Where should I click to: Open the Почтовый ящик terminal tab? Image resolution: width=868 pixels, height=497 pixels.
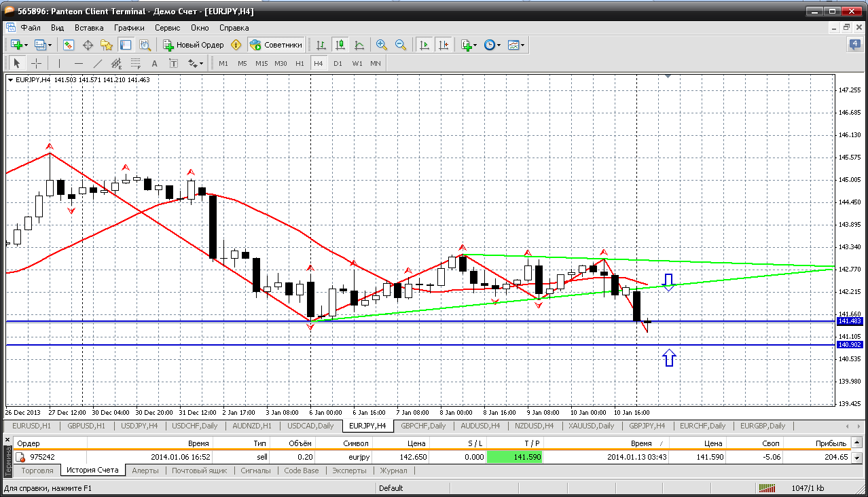[x=199, y=470]
